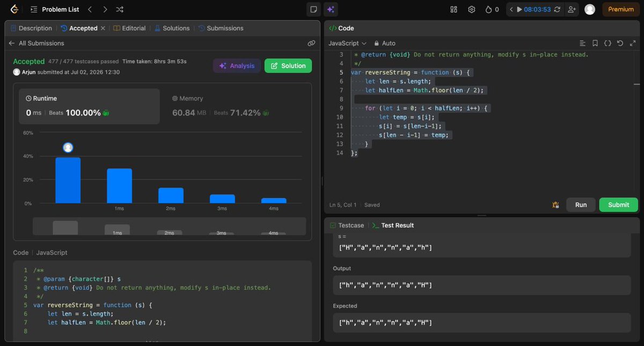
Task: Click the Run button
Action: point(581,204)
